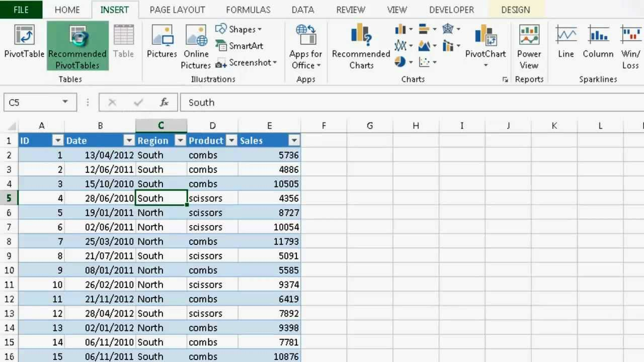Open Apps for Office

click(305, 46)
